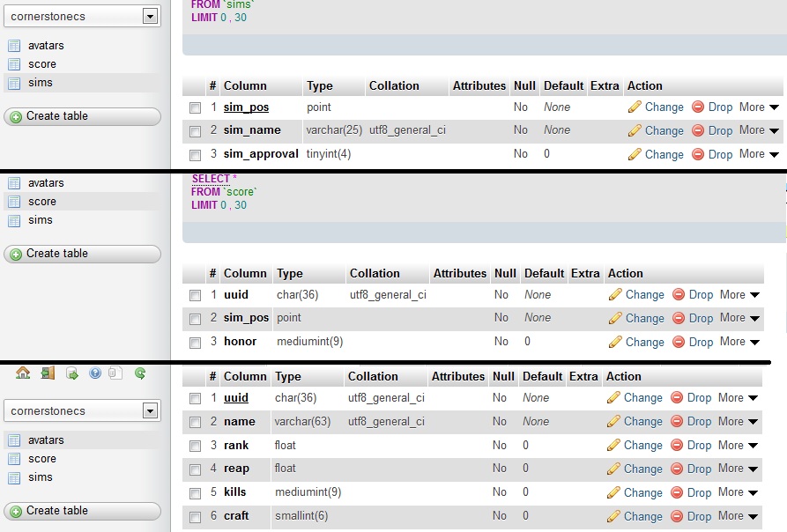Open More dropdown for the rank column

739,445
